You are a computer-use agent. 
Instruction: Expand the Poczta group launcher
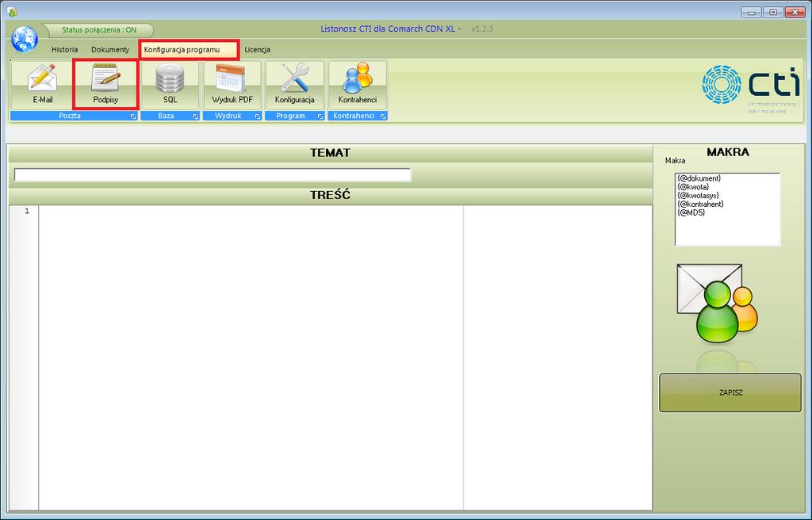[133, 117]
